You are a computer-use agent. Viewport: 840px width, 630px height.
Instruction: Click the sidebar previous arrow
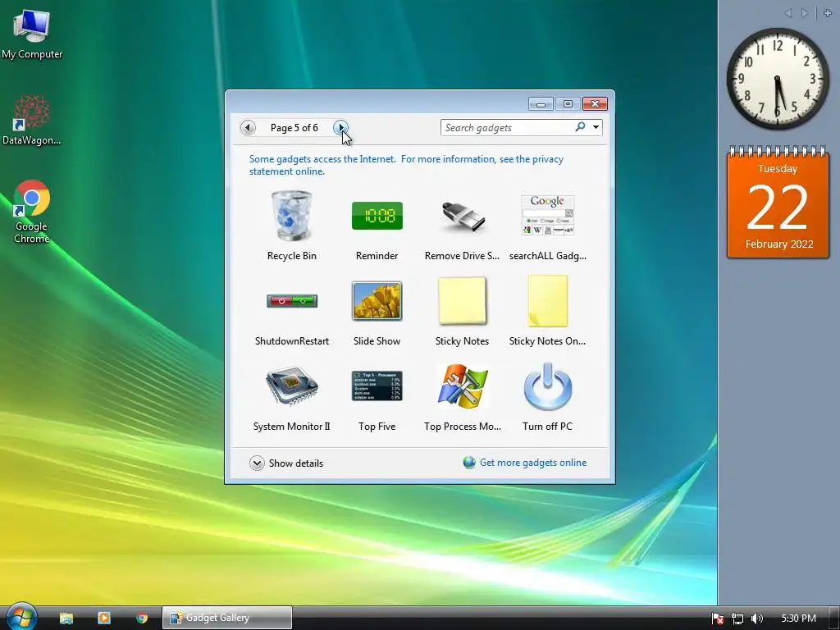coord(788,13)
